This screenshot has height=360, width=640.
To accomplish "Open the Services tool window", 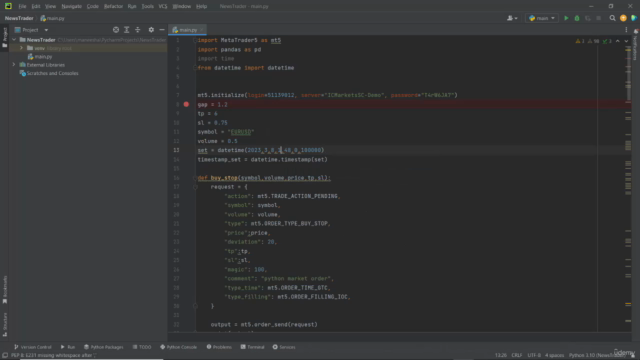I will [x=284, y=347].
